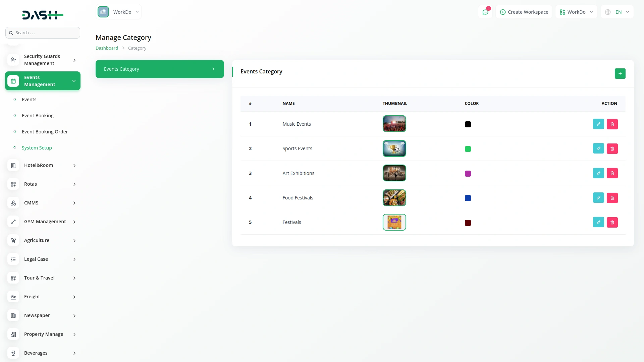The width and height of the screenshot is (644, 362).
Task: Delete the Festivals category row
Action: (612, 222)
